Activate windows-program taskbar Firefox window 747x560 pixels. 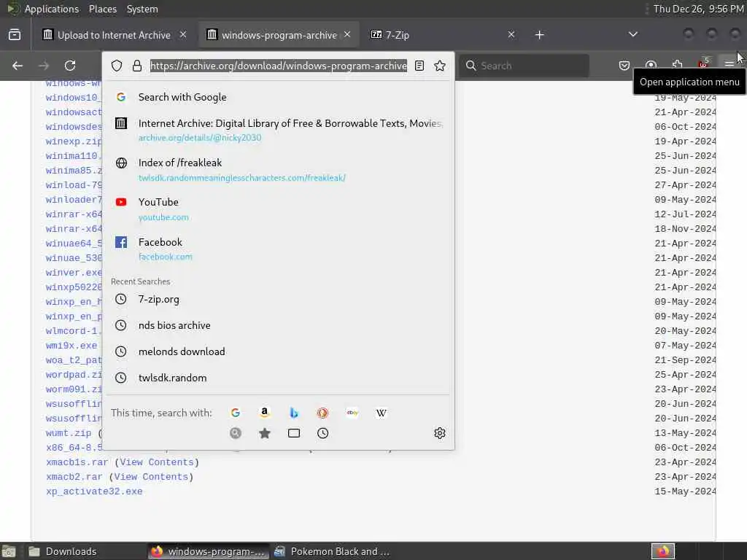(209, 551)
